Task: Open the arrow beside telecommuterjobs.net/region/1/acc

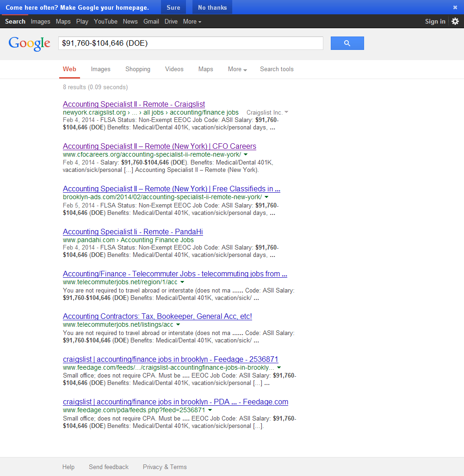Action: 182,282
